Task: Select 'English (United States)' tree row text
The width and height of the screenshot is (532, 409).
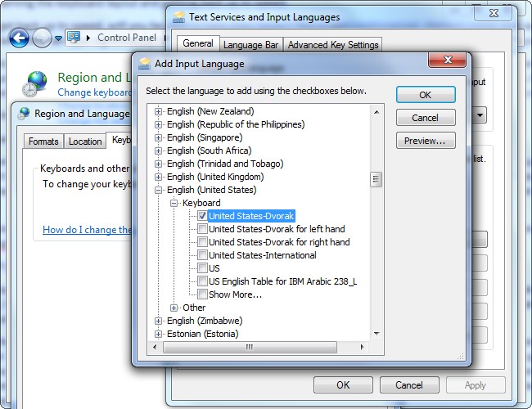Action: 212,190
